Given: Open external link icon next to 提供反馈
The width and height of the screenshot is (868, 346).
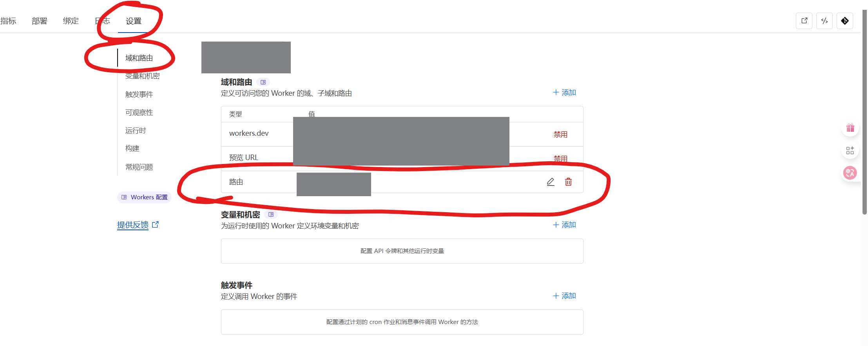Looking at the screenshot, I should pos(155,225).
